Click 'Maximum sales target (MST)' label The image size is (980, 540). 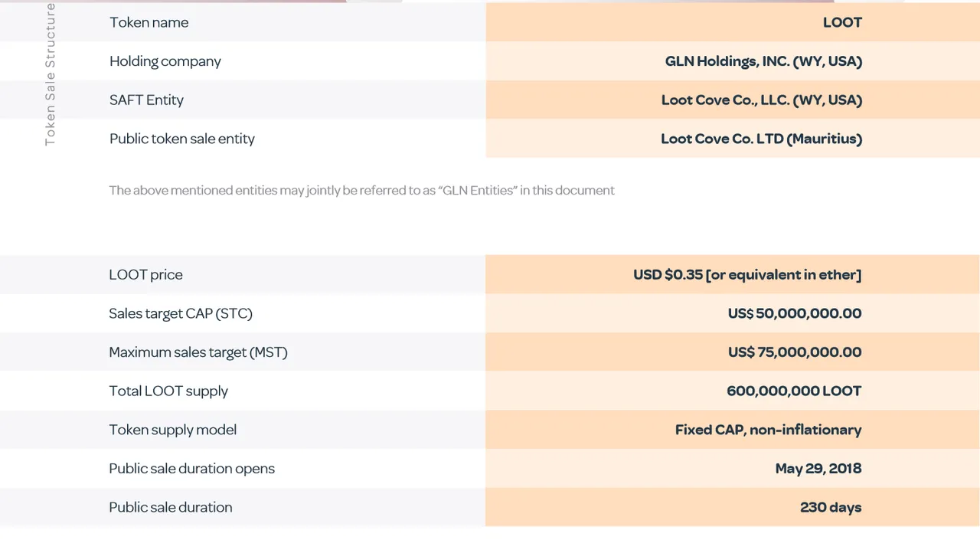tap(198, 352)
